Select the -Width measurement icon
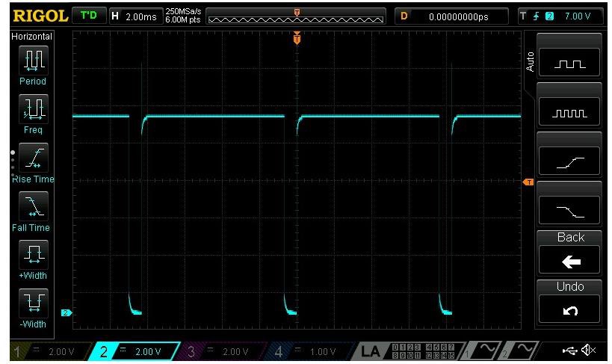This screenshot has width=612, height=364. pyautogui.click(x=34, y=303)
